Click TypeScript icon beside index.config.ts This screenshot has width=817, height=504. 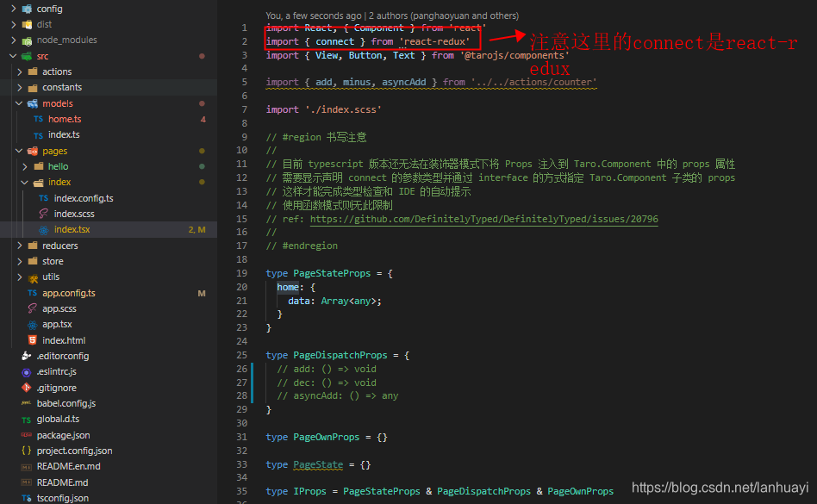43,198
